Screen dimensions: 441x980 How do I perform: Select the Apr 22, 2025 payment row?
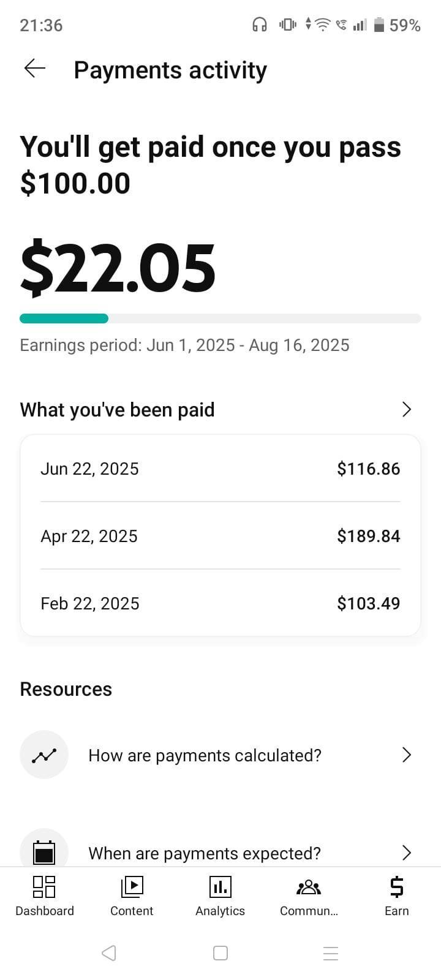[221, 536]
